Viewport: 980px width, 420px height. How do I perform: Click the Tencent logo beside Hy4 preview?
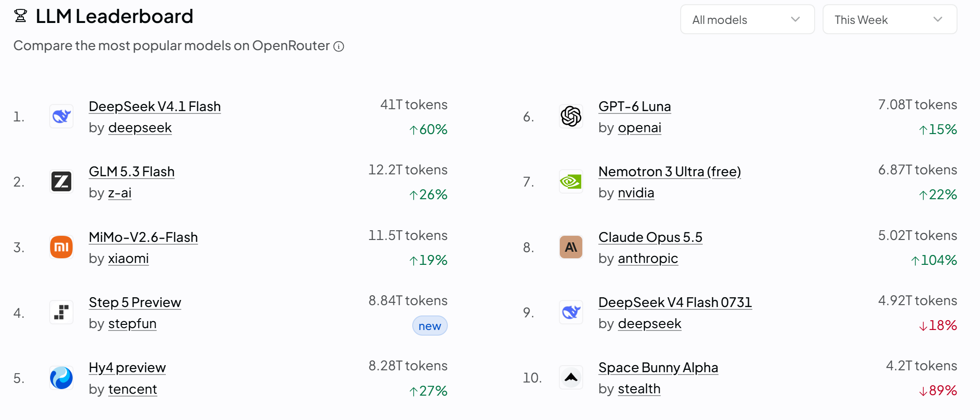pos(61,378)
